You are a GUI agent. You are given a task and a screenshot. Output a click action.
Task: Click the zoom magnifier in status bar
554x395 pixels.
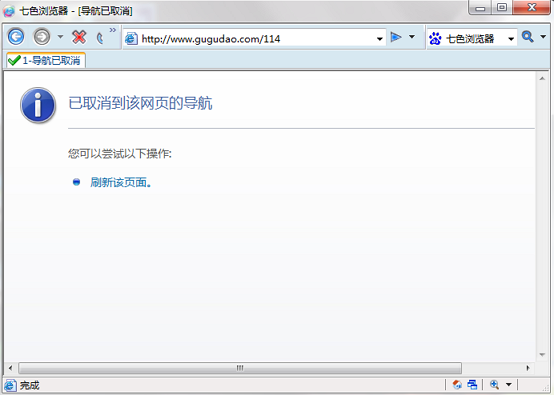[495, 384]
